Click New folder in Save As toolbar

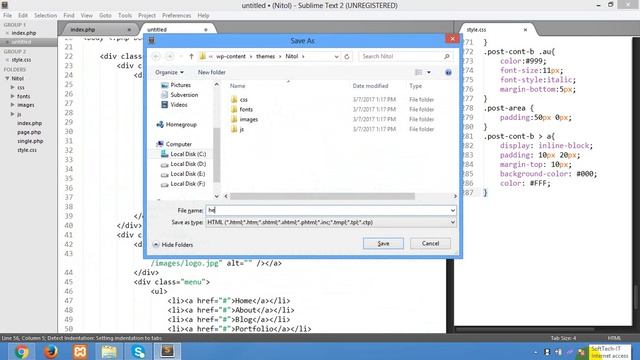pos(211,72)
